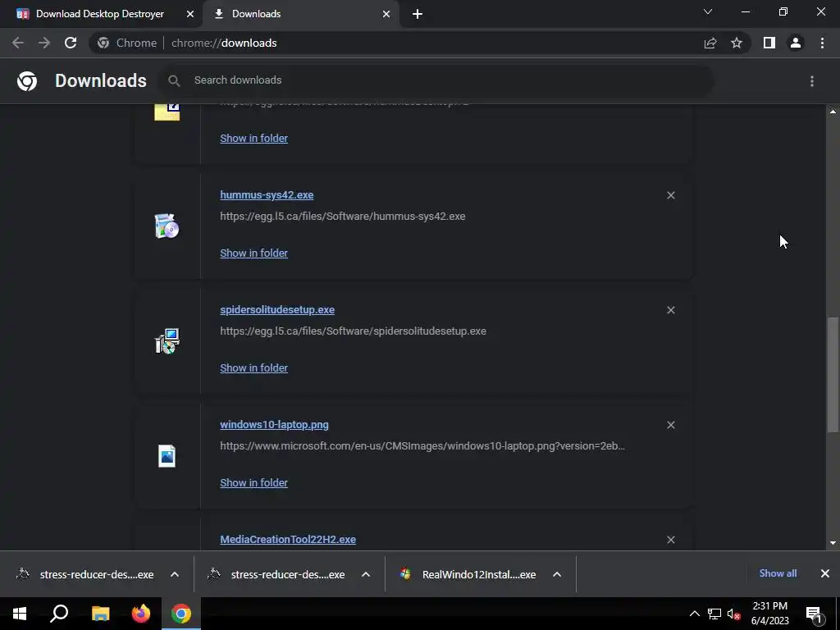Open the side panel button

769,43
